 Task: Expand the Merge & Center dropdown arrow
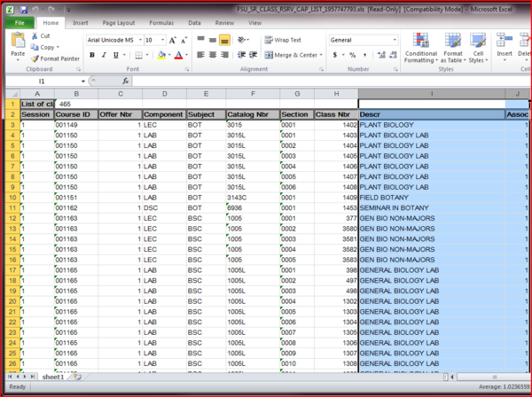[321, 55]
